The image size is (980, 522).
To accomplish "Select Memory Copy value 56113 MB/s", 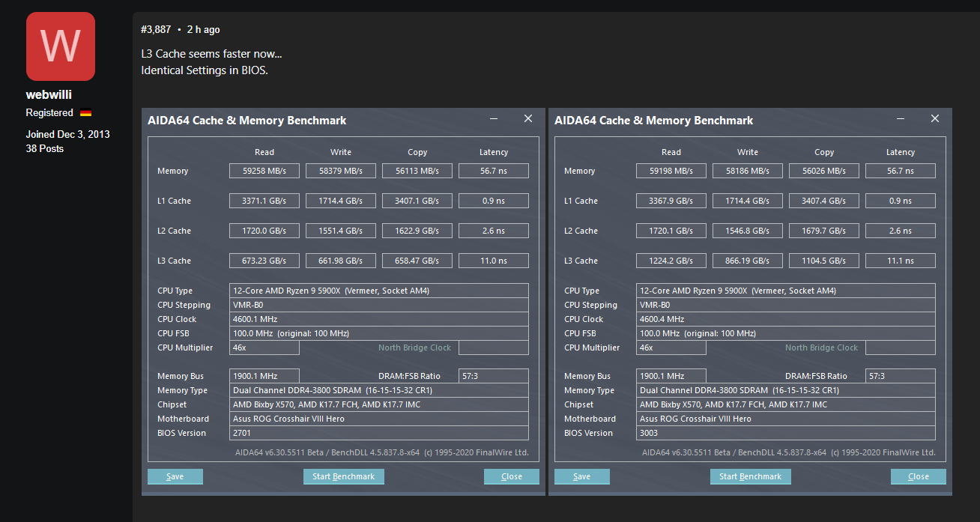I will click(x=417, y=171).
